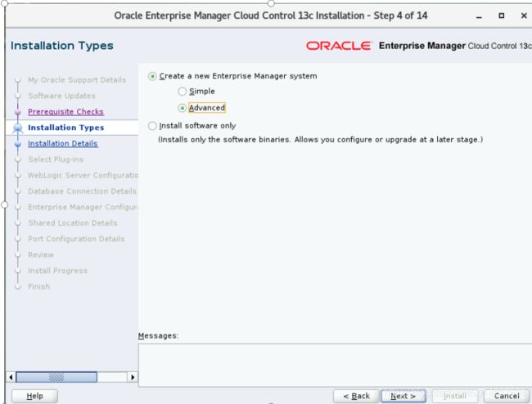Viewport: 532px width, 404px height.
Task: Go to Installation Details step link
Action: tap(63, 143)
